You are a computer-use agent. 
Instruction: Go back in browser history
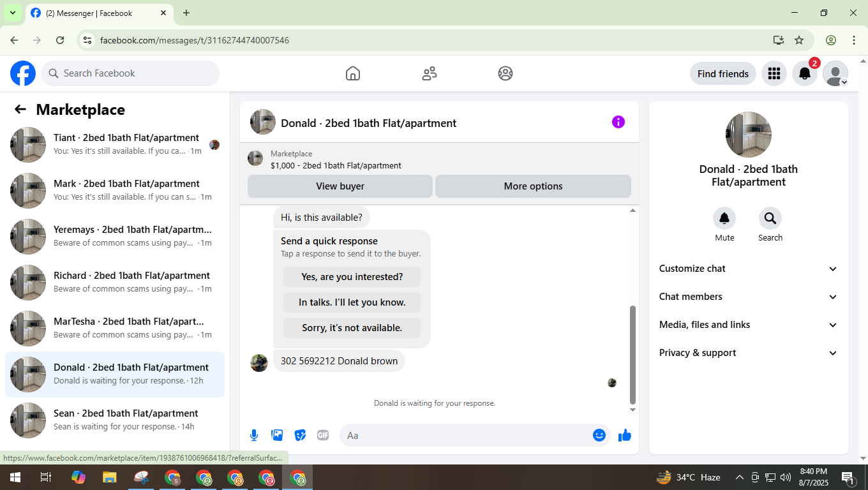pyautogui.click(x=14, y=40)
